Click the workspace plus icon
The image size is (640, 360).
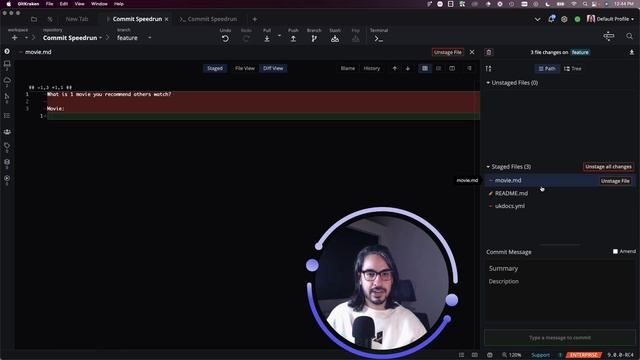15,38
